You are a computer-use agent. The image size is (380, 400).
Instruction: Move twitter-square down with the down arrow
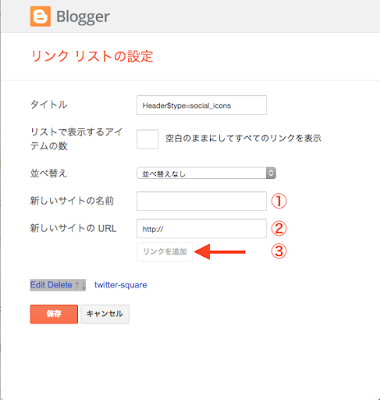83,285
